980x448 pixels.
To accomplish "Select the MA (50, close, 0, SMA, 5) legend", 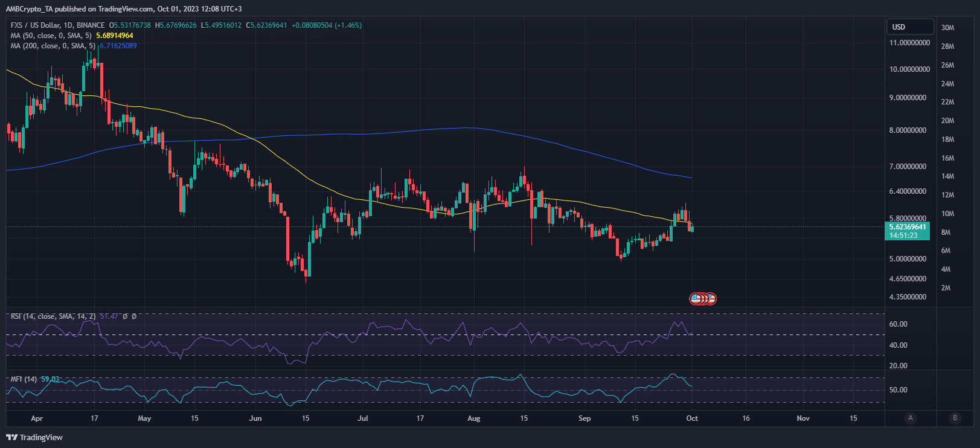I will (53, 36).
